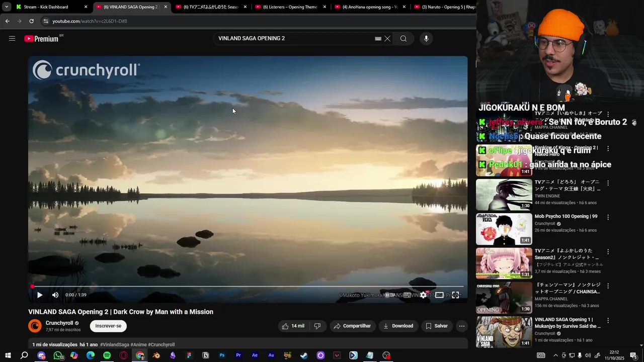Open Mob Psycho 100 Opening thumbnail
644x362 pixels.
pyautogui.click(x=504, y=229)
